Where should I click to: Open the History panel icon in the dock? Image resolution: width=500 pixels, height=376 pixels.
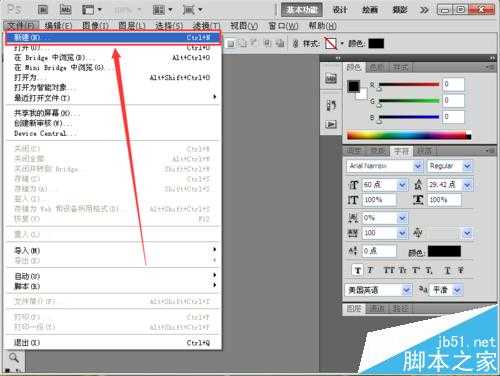pyautogui.click(x=331, y=105)
